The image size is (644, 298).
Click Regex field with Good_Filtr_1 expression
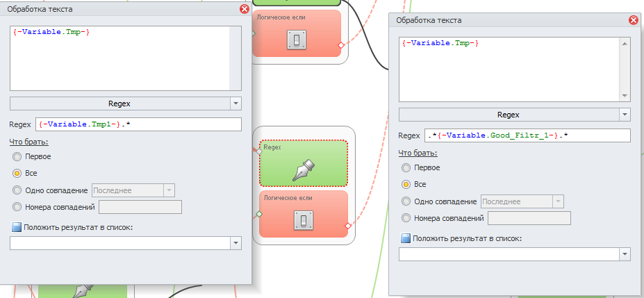(x=528, y=135)
